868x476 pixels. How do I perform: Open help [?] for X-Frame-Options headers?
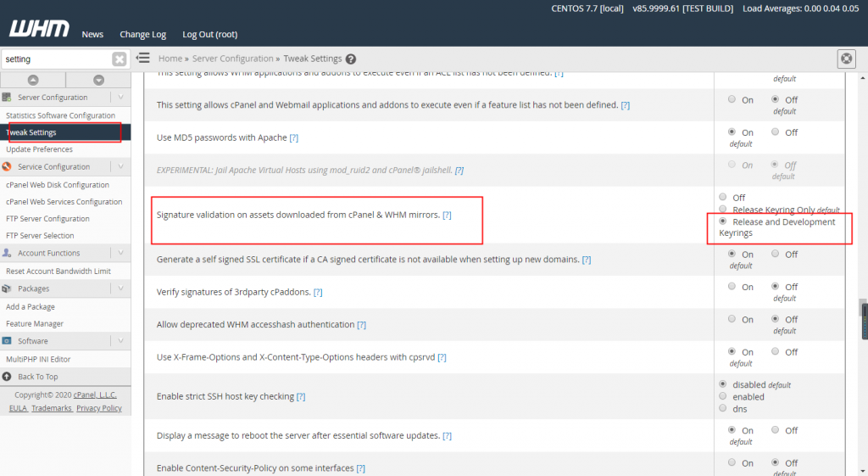(x=442, y=357)
